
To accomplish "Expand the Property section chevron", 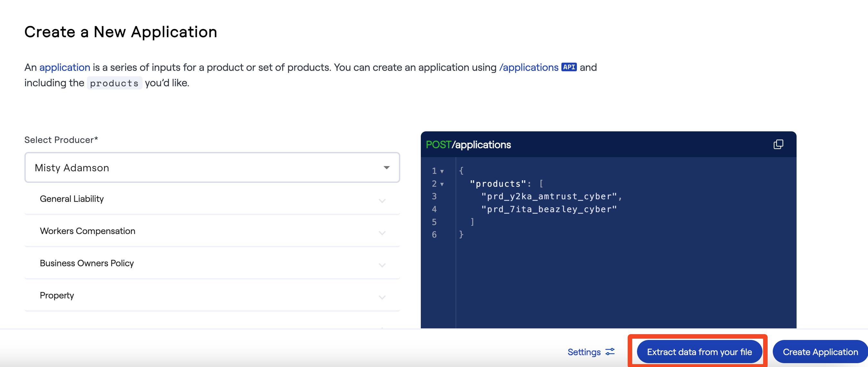I will pos(382,297).
